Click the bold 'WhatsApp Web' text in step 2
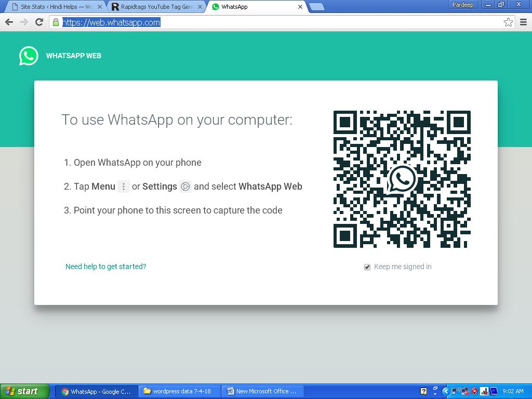This screenshot has height=399, width=532. tap(270, 187)
